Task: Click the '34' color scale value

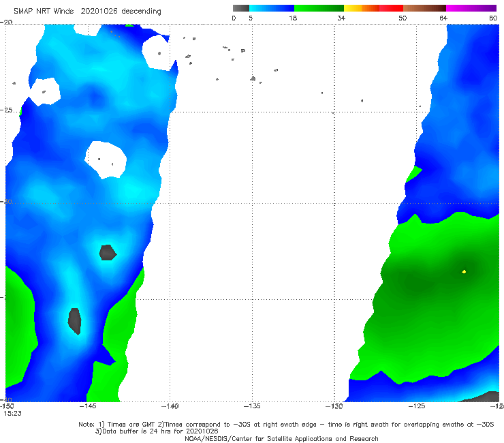Action: 341,18
